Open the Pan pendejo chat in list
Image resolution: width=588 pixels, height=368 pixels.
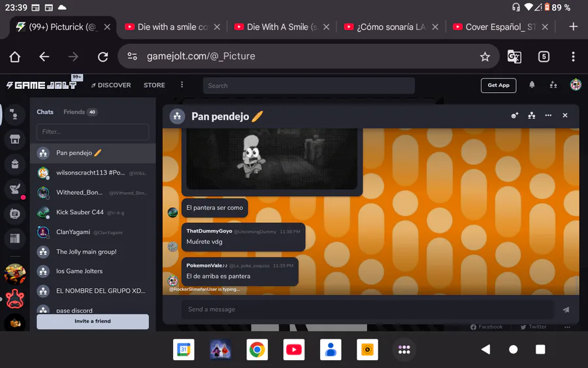93,153
